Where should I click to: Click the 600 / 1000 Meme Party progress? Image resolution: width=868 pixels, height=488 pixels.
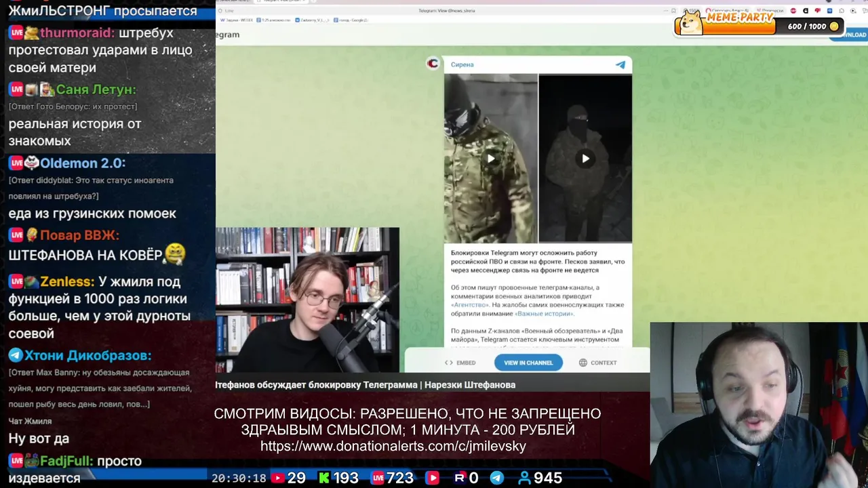click(x=807, y=26)
